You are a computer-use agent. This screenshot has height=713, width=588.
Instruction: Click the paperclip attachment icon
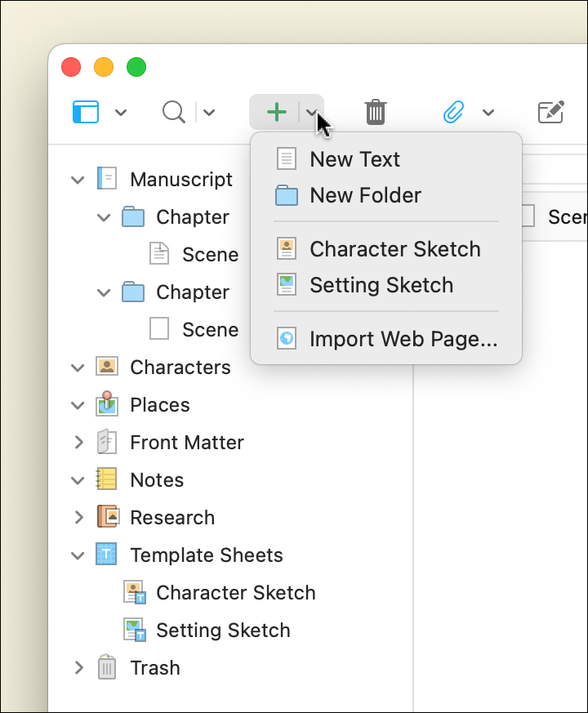pos(453,112)
